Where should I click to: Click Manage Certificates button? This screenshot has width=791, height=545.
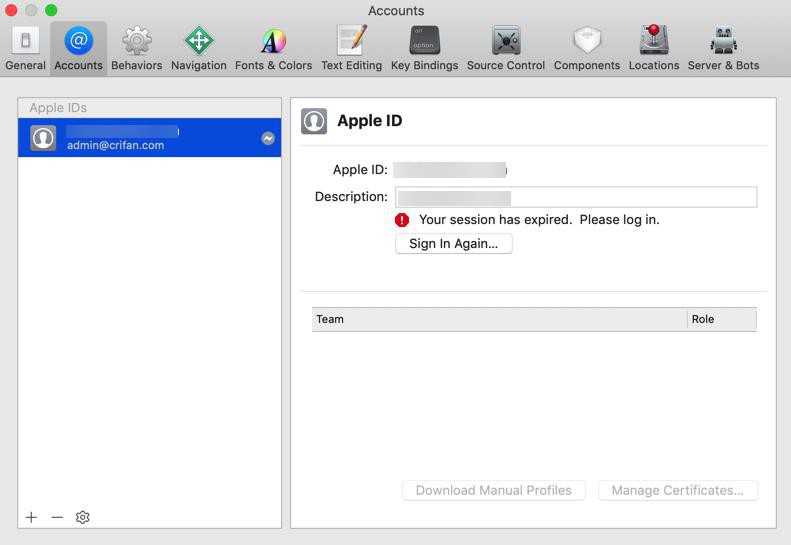click(677, 490)
